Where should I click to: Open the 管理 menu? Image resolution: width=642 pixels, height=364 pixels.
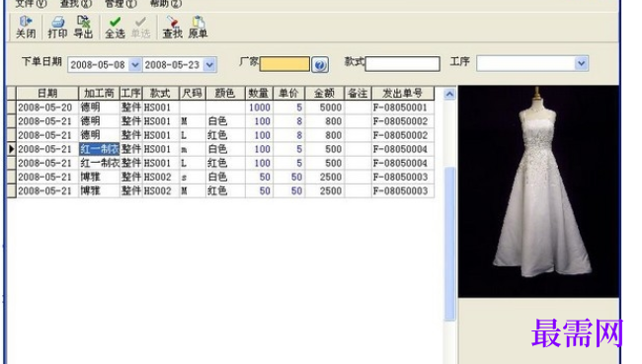click(x=120, y=3)
